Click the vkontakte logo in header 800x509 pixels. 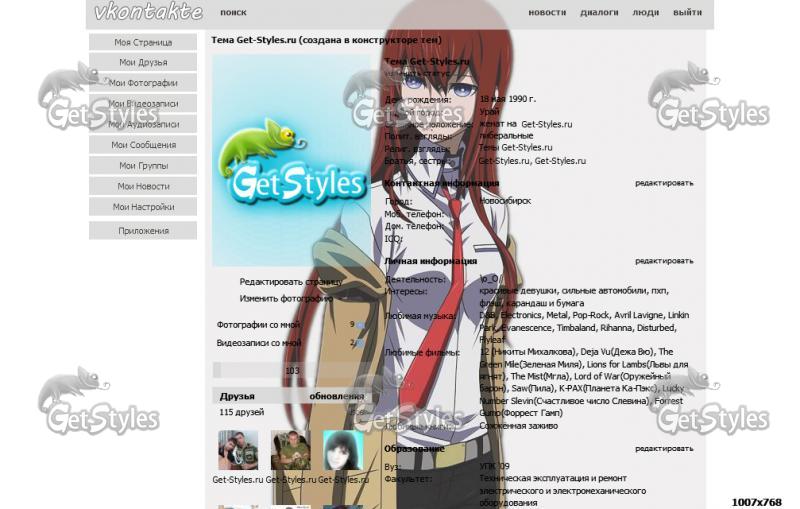[x=148, y=11]
